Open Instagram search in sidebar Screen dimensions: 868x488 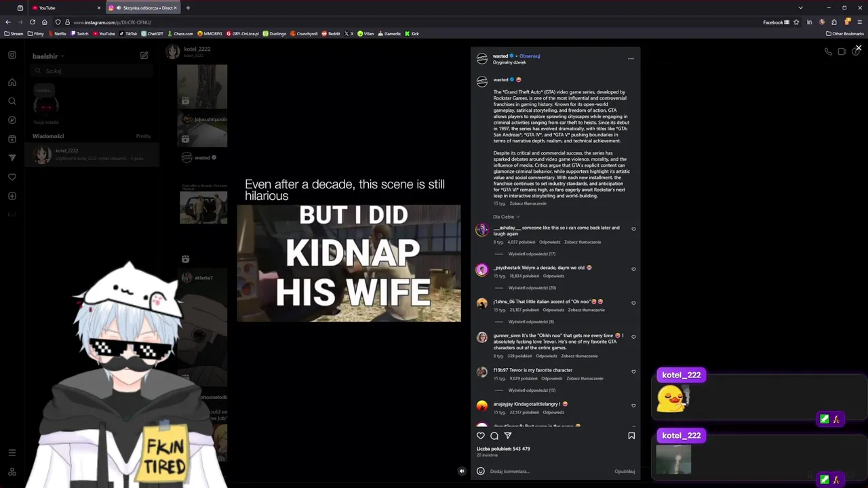(x=12, y=101)
